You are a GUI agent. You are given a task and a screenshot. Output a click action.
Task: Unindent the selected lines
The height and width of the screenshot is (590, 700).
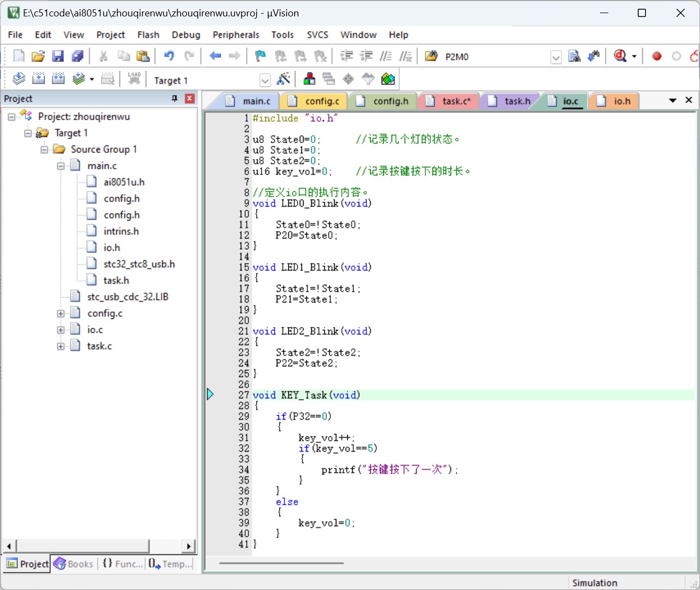click(366, 56)
